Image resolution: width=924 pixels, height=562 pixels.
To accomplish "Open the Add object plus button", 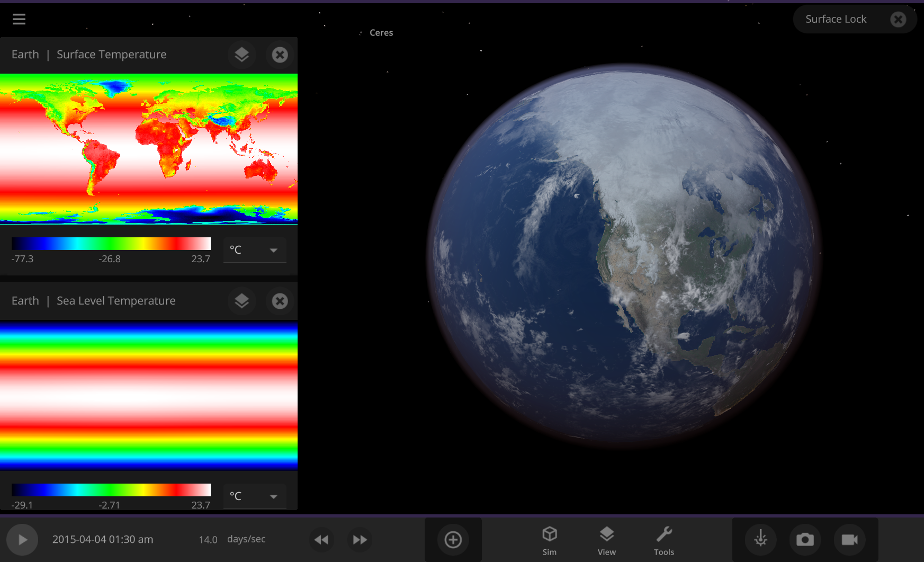I will tap(453, 540).
